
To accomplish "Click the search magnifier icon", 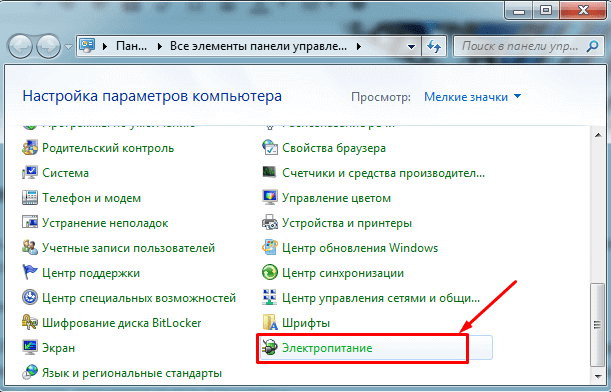I will click(x=592, y=46).
